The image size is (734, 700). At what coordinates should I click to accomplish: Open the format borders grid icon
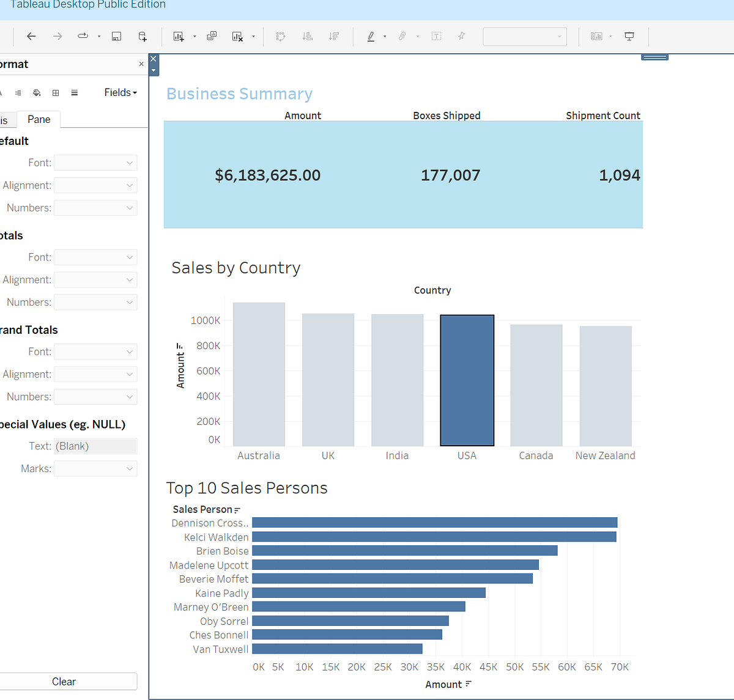point(56,93)
